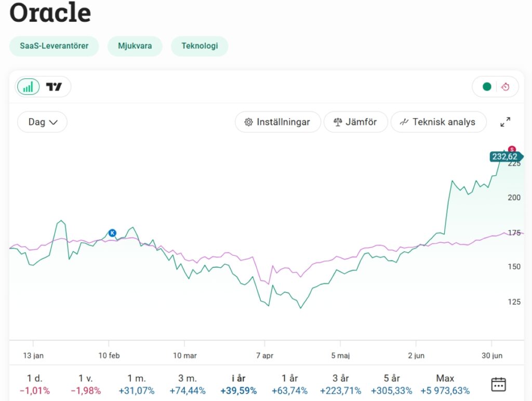This screenshot has height=401, width=532.
Task: Open Inställningar chart settings
Action: (277, 122)
